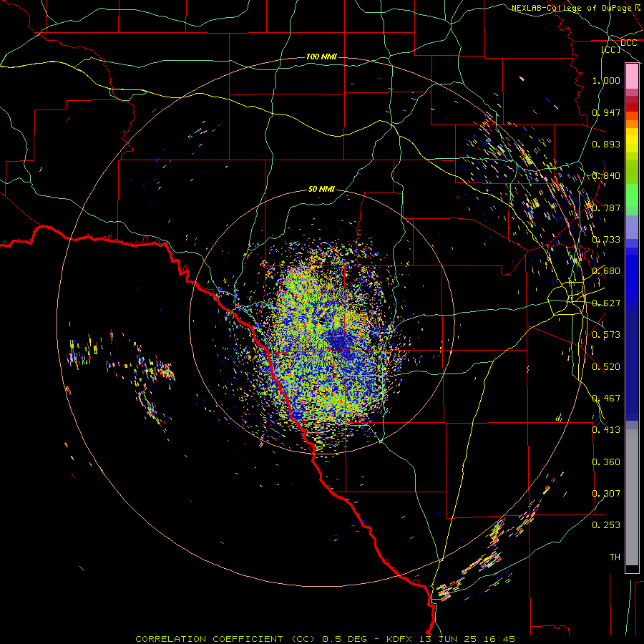Click the 16:45 timestamp
Image resolution: width=644 pixels, height=644 pixels.
(498, 639)
